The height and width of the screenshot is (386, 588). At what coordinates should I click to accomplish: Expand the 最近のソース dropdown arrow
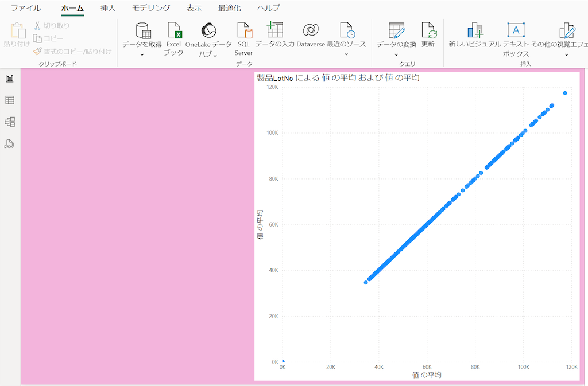346,54
